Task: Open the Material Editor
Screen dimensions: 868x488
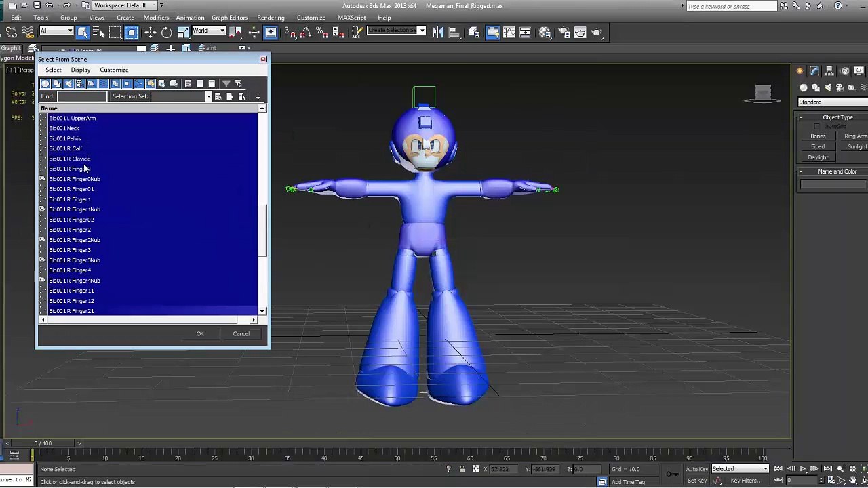Action: pyautogui.click(x=545, y=32)
